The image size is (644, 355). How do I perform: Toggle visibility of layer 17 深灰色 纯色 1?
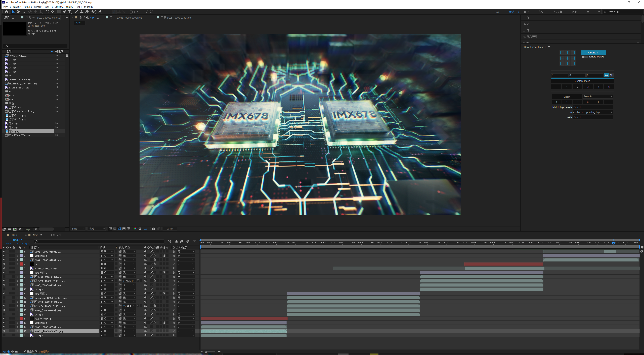pyautogui.click(x=4, y=318)
